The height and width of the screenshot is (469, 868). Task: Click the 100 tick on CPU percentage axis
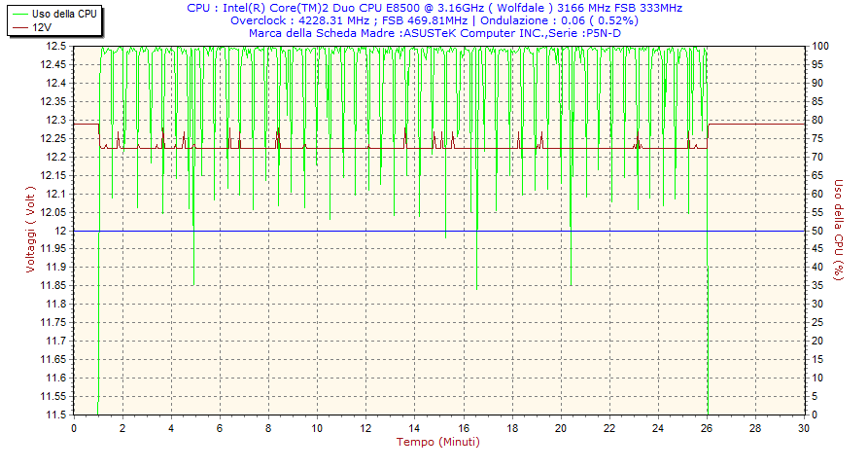coord(819,47)
